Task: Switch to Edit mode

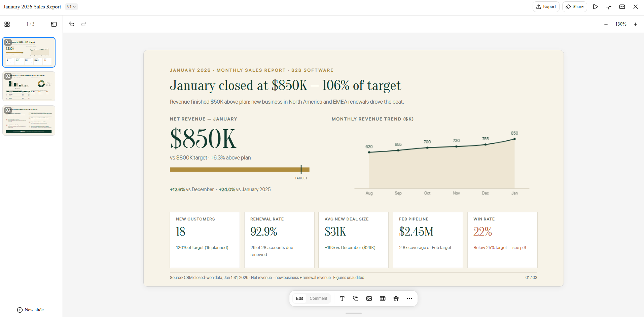Action: click(x=299, y=298)
